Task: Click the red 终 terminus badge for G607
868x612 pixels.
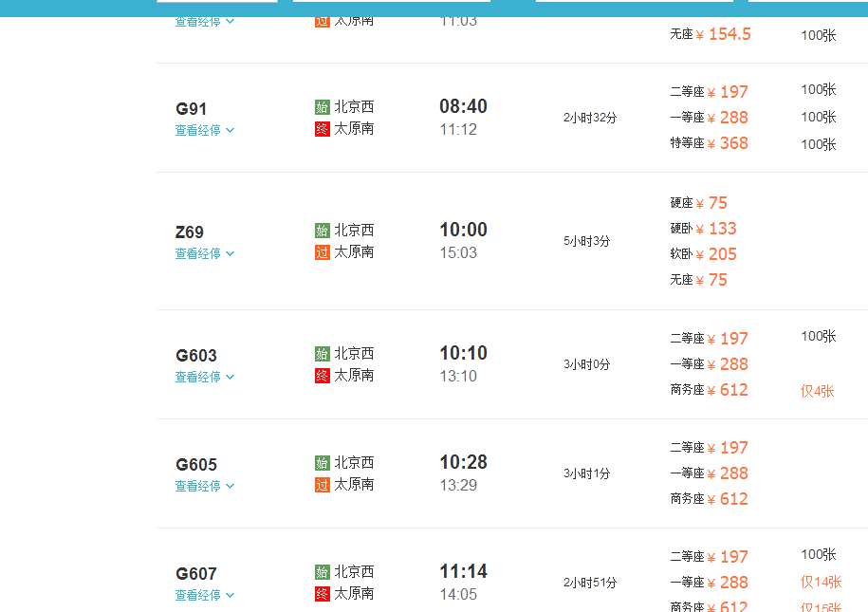Action: pyautogui.click(x=323, y=594)
